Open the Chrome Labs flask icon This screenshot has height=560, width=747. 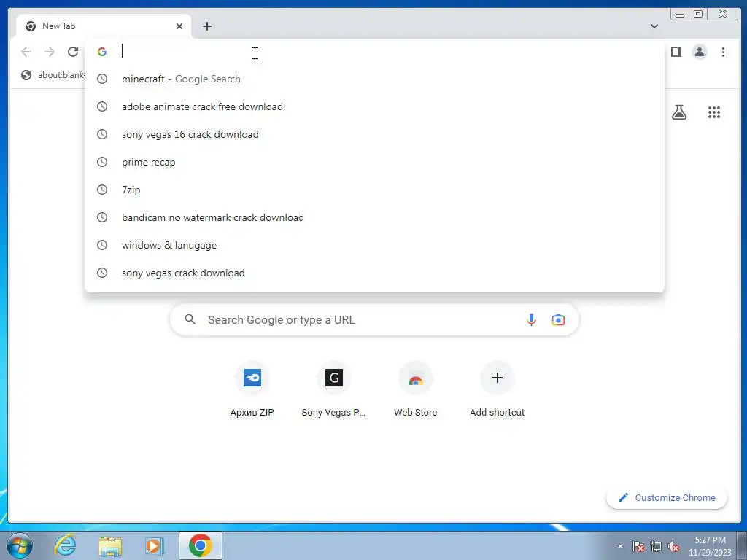click(x=679, y=112)
